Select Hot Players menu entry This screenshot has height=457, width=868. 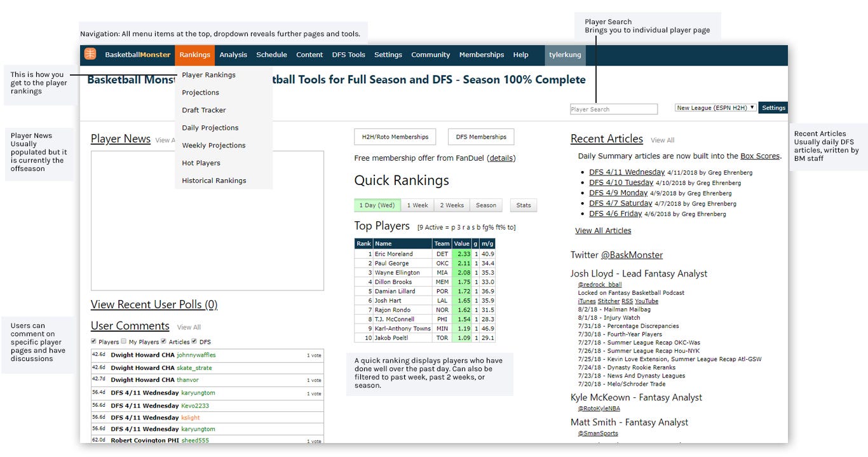pyautogui.click(x=201, y=163)
